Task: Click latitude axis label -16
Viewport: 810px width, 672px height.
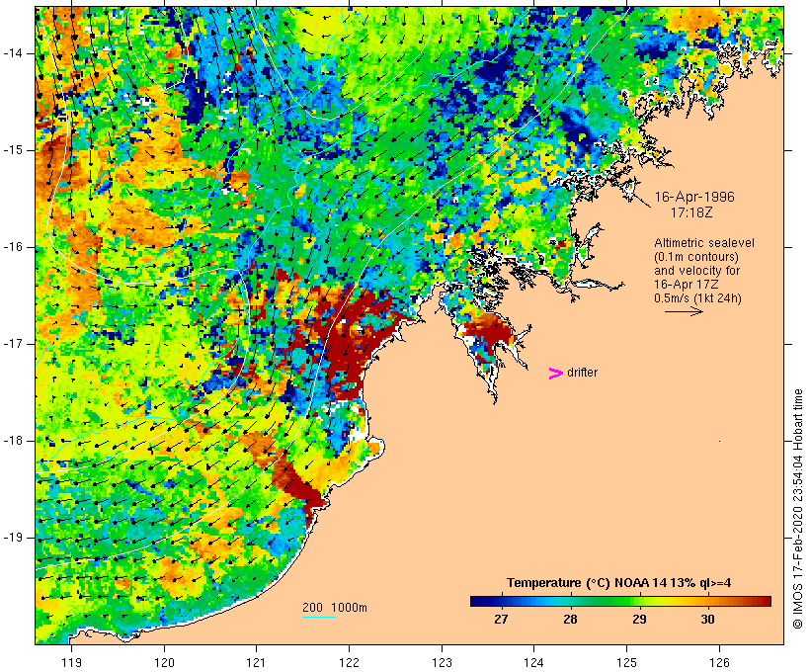Action: tap(13, 247)
